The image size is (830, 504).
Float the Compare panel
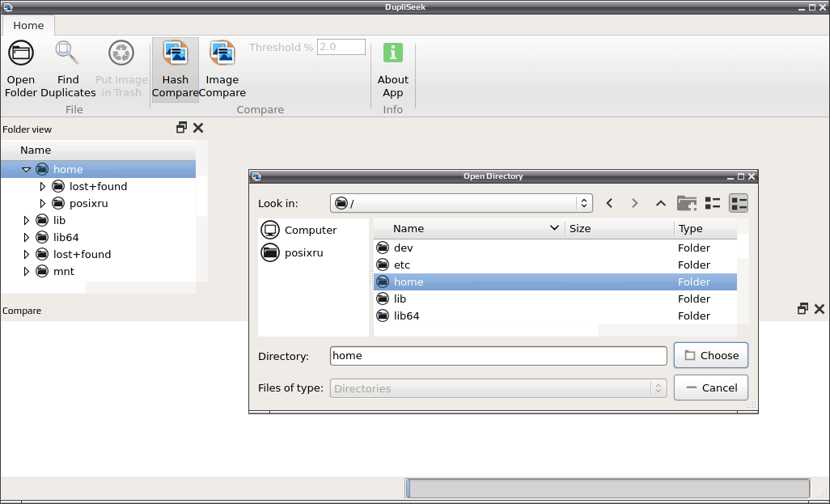click(802, 309)
